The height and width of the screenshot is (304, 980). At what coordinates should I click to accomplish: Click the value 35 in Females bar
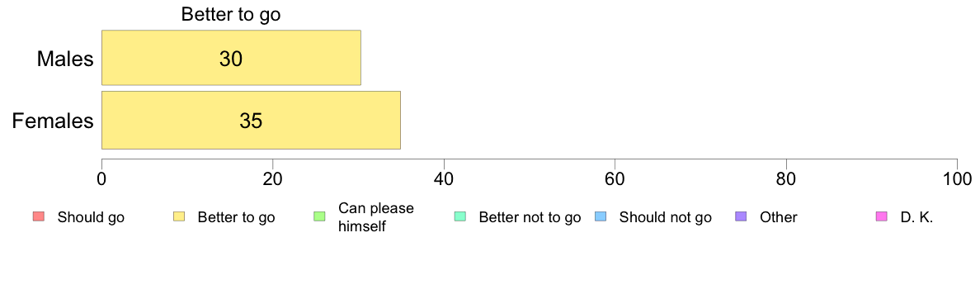tap(251, 121)
